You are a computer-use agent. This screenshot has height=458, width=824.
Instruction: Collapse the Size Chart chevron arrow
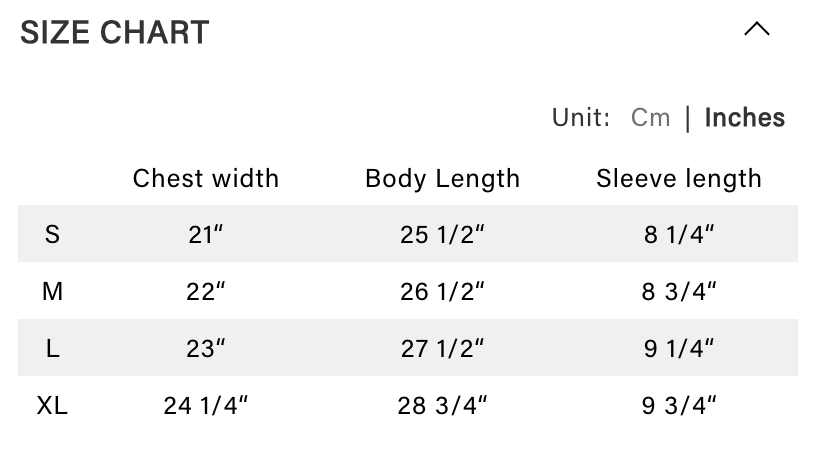[757, 30]
